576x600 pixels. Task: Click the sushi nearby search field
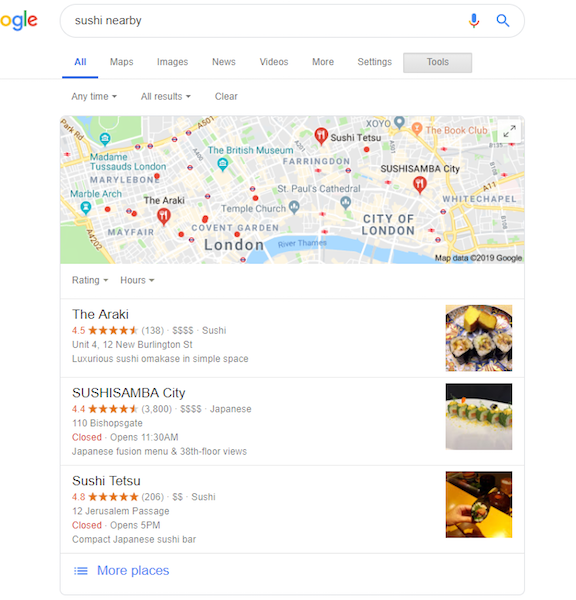click(x=264, y=21)
